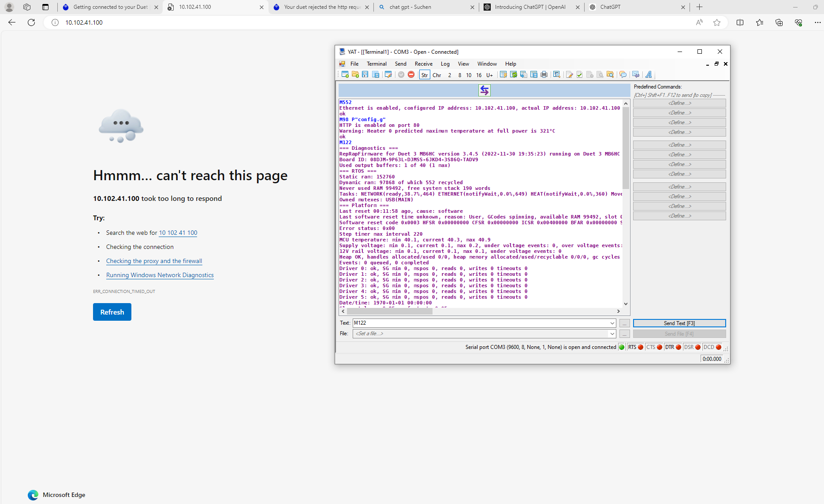Click the horizontal scrollbar thumb in YAT monitor
This screenshot has width=824, height=504.
tap(390, 311)
